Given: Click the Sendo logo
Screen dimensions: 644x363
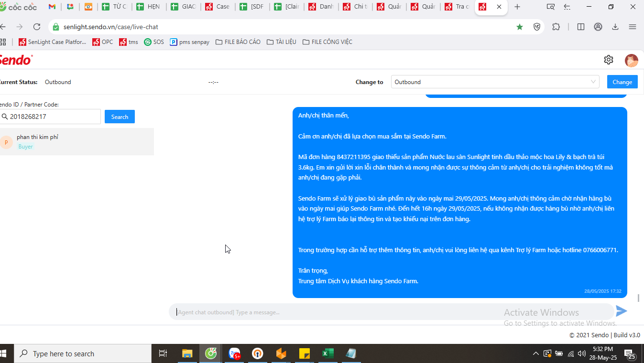Looking at the screenshot, I should (16, 60).
